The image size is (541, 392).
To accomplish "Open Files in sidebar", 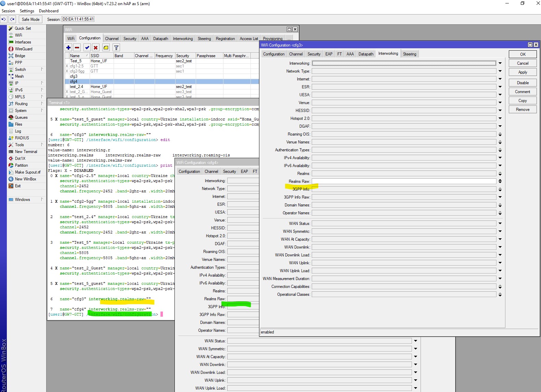I will tap(18, 124).
